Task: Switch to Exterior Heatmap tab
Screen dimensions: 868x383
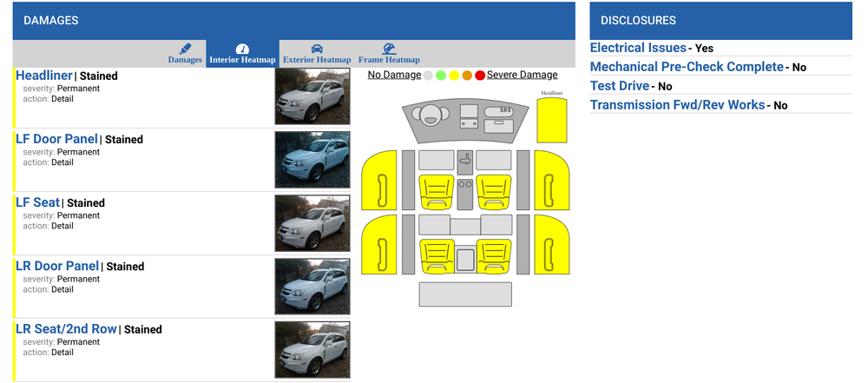Action: (317, 54)
